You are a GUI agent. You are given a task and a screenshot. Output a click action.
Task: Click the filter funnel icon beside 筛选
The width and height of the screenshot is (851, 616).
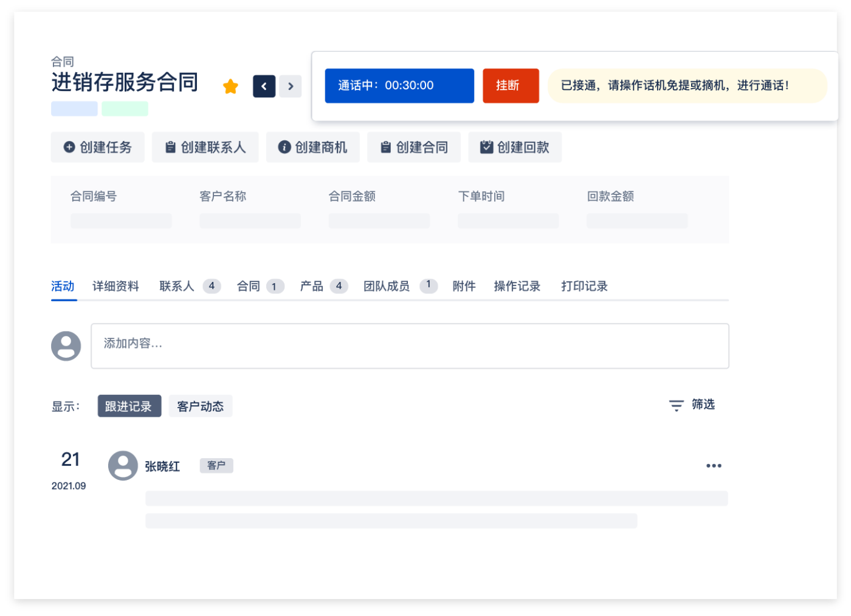coord(676,405)
